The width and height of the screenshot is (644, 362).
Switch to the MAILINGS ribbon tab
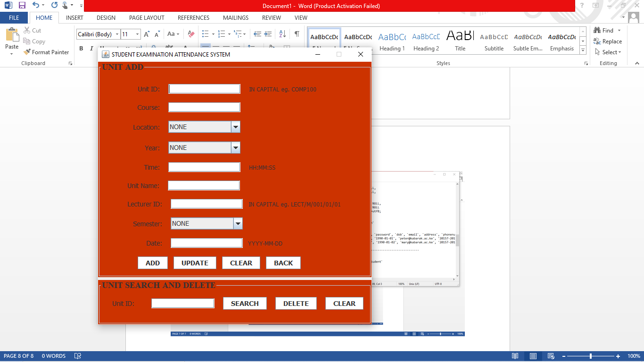pos(235,17)
